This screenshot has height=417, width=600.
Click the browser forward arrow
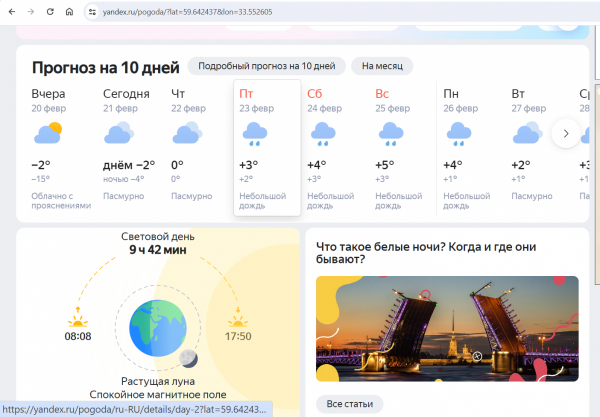tap(30, 12)
